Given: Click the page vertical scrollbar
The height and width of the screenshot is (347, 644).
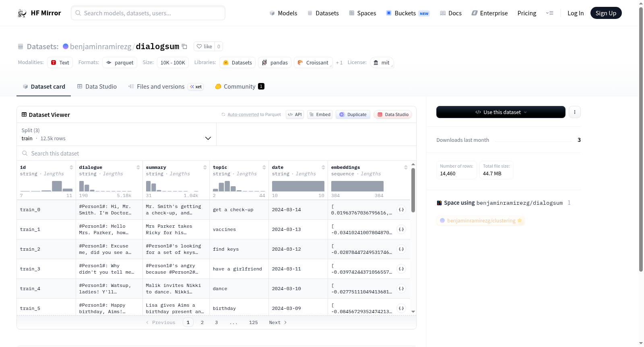Looking at the screenshot, I should [641, 139].
